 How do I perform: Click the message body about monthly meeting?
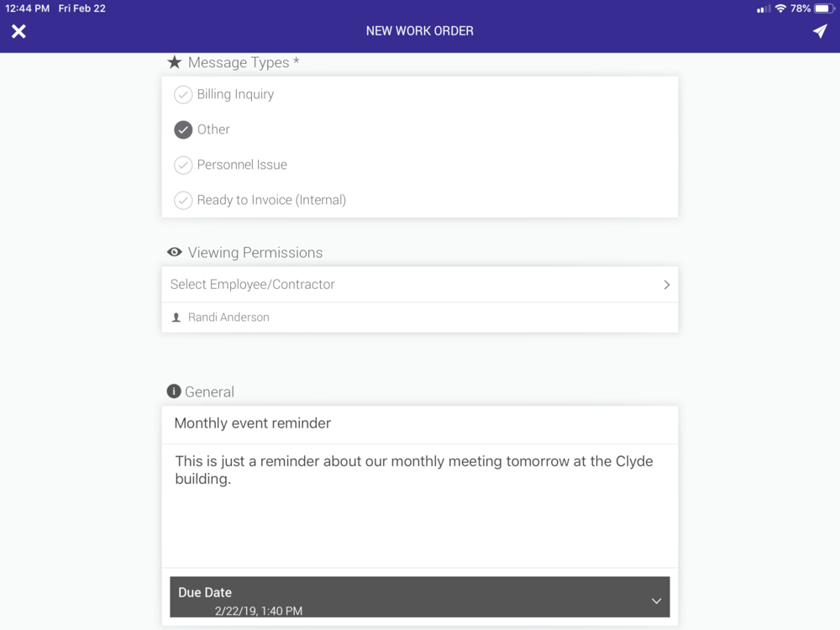(x=420, y=506)
